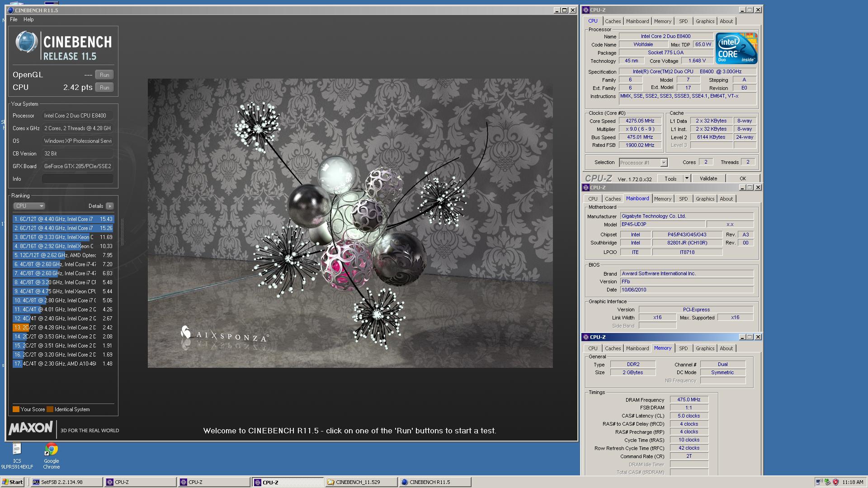Click the rendered Cinebench scene image
868x488 pixels.
pyautogui.click(x=350, y=223)
